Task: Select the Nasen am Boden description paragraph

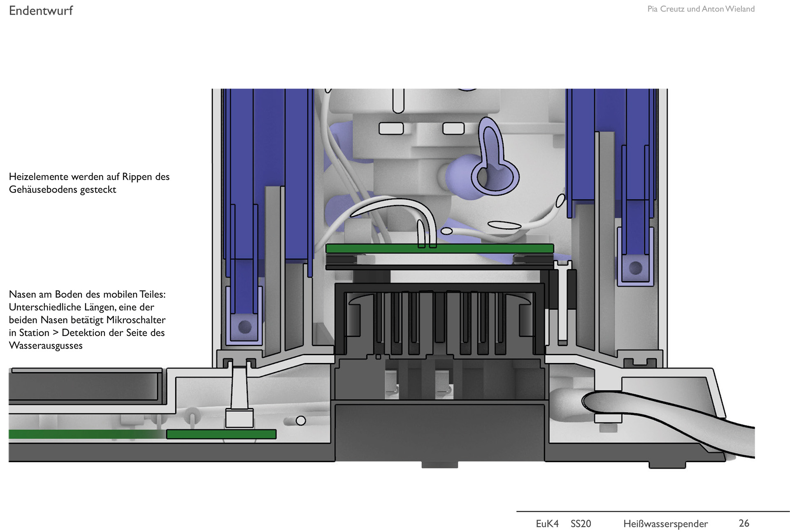Action: [87, 319]
